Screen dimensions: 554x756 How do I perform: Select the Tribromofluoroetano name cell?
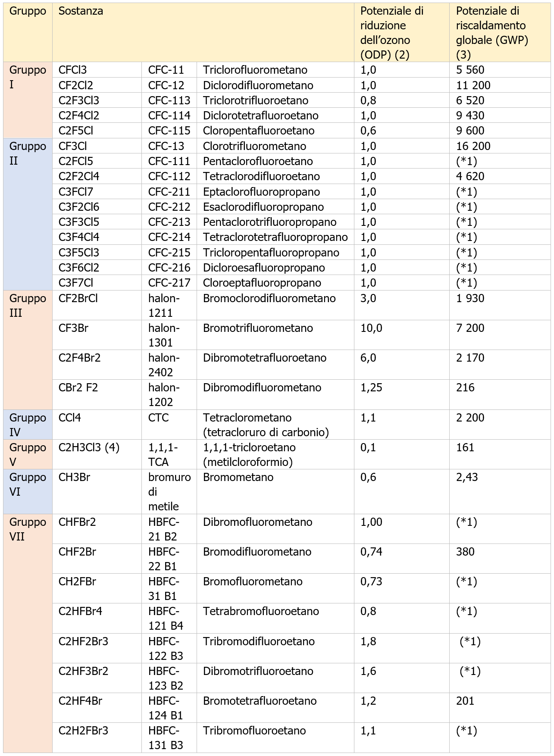[254, 731]
